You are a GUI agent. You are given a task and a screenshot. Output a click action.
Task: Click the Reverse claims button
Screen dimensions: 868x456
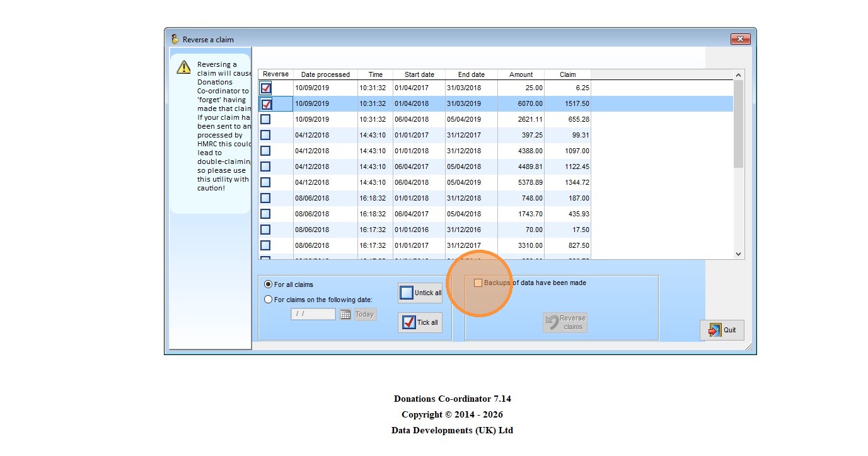point(565,322)
